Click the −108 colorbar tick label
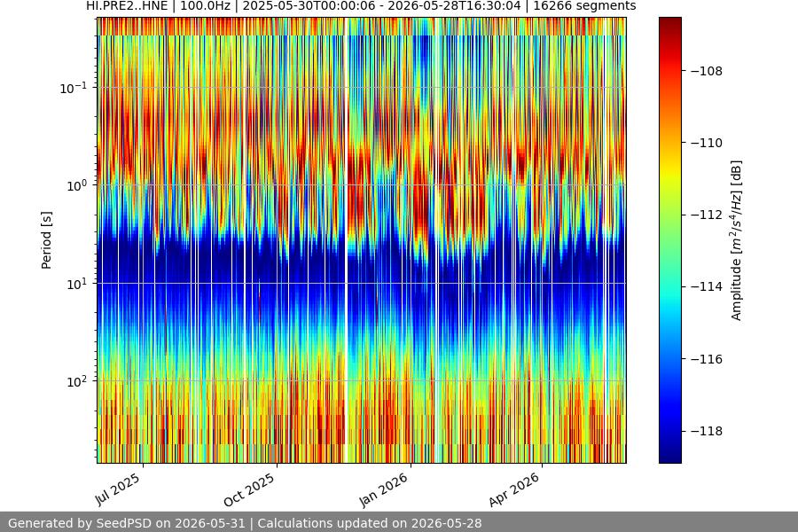This screenshot has height=532, width=798. pos(707,71)
